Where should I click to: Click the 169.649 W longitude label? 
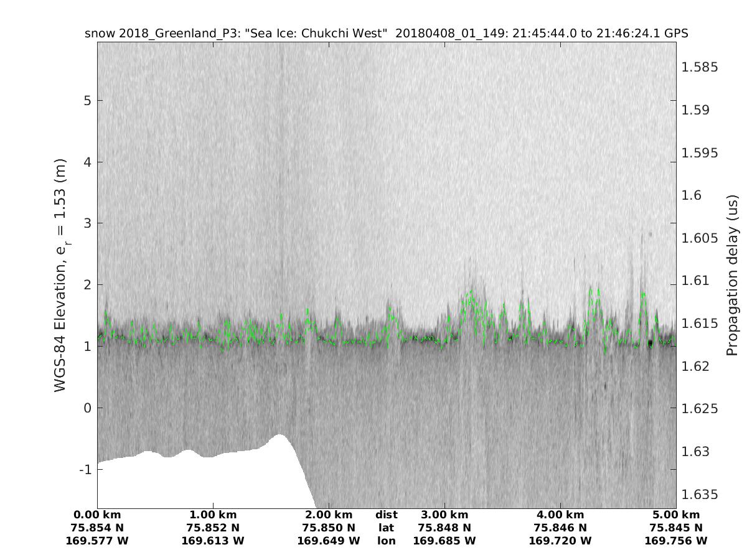pyautogui.click(x=329, y=541)
